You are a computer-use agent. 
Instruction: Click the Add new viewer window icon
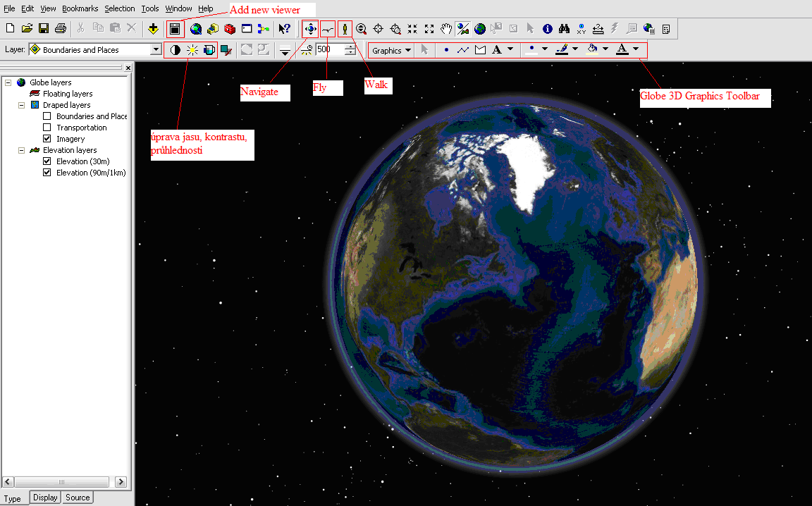pos(175,29)
